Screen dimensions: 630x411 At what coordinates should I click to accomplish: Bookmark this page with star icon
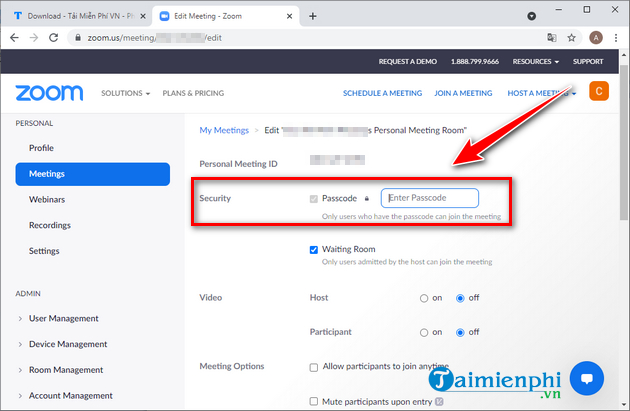(572, 37)
